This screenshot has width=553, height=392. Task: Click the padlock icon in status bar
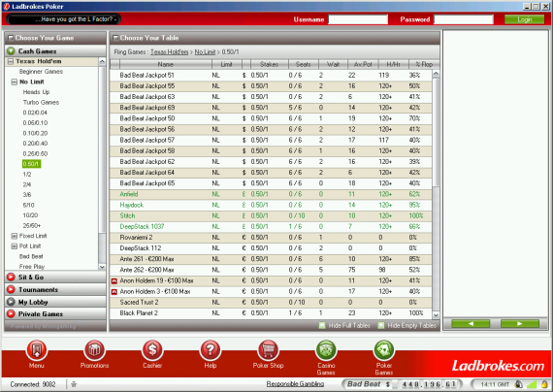(545, 384)
